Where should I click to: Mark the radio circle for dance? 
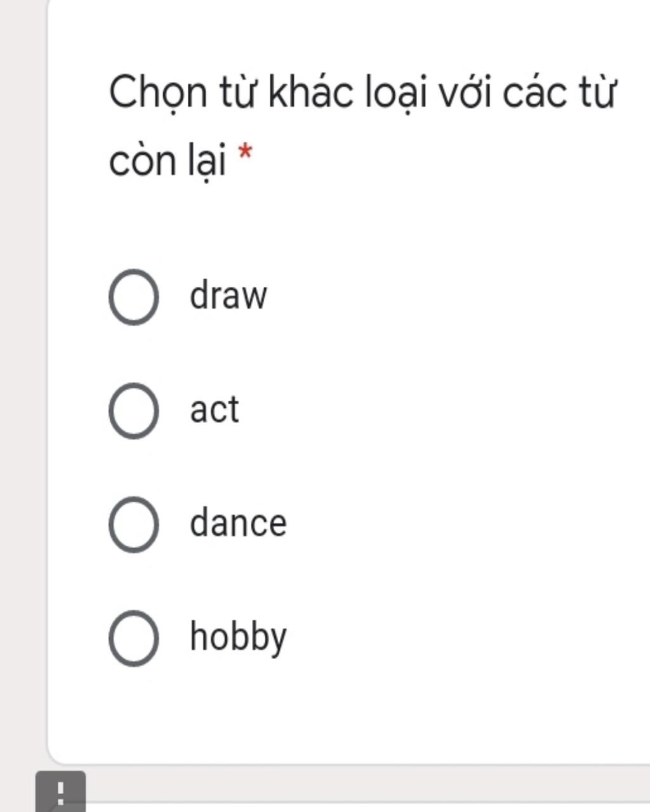(x=133, y=524)
